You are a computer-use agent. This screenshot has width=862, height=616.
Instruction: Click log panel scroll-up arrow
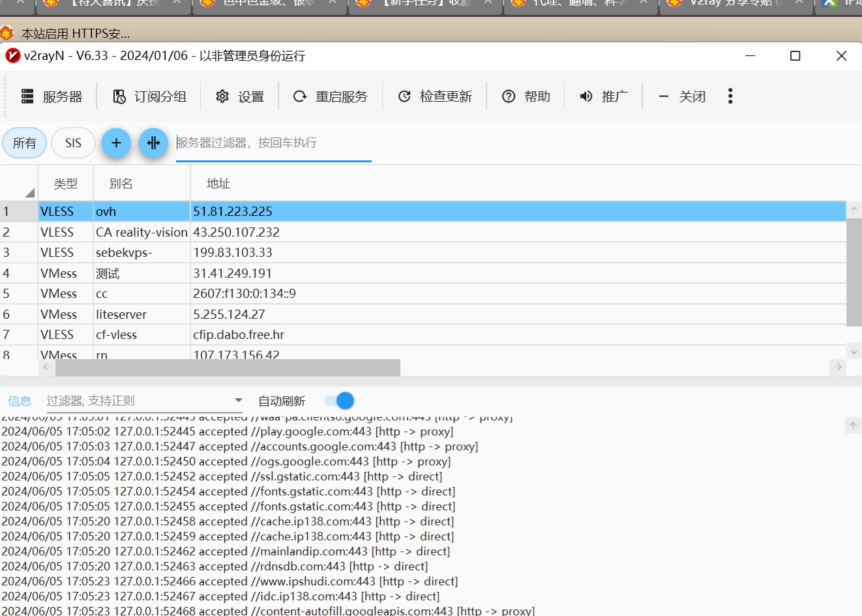853,426
